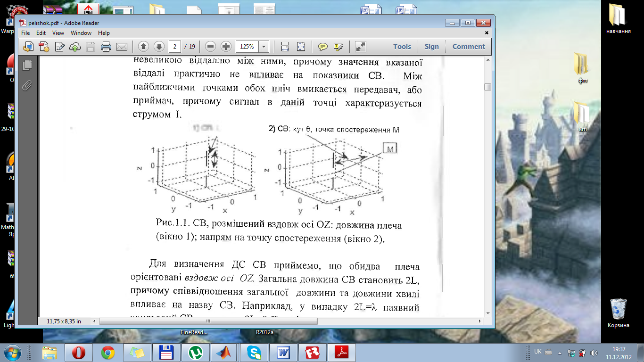Image resolution: width=644 pixels, height=362 pixels.
Task: Click the vertical scrollbar up arrow
Action: tap(487, 59)
